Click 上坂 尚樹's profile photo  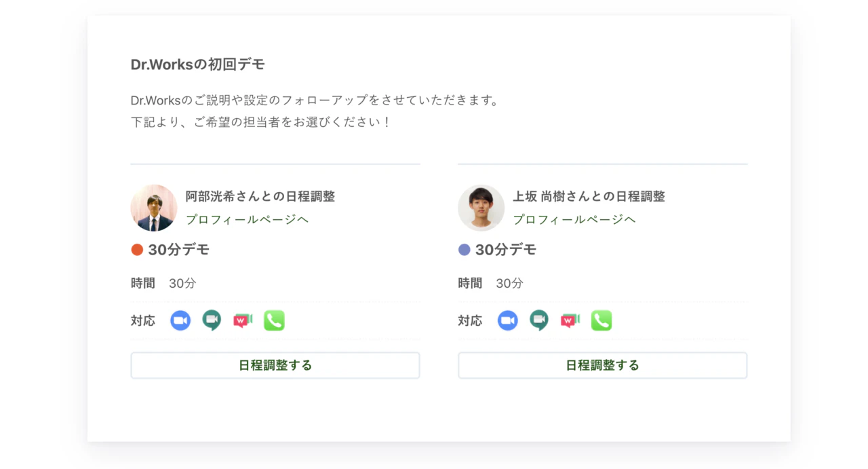coord(481,208)
